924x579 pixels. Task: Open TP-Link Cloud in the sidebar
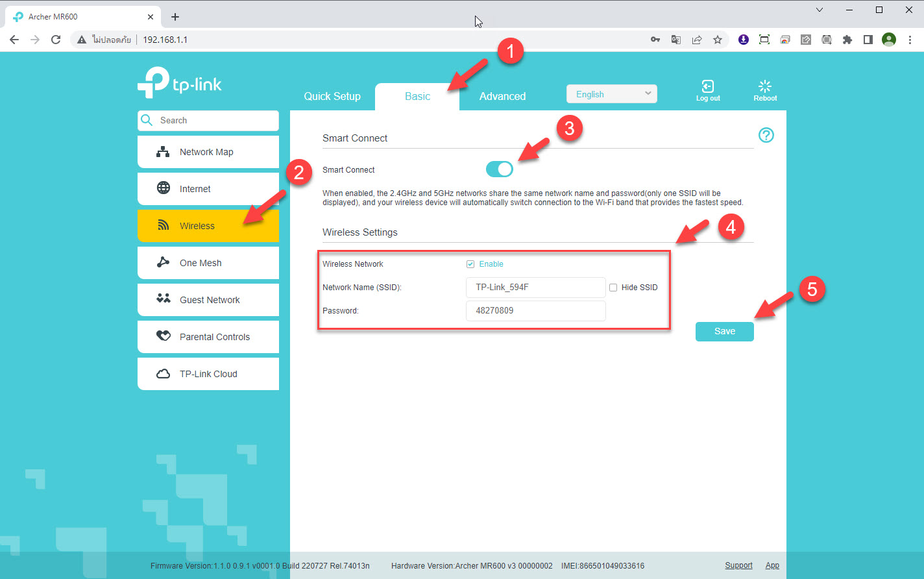point(208,374)
